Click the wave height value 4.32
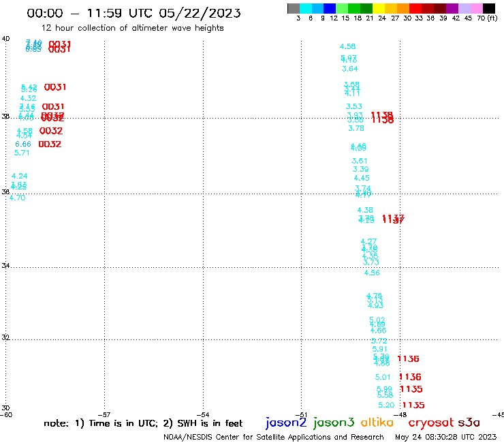This screenshot has height=443, width=504. click(28, 98)
